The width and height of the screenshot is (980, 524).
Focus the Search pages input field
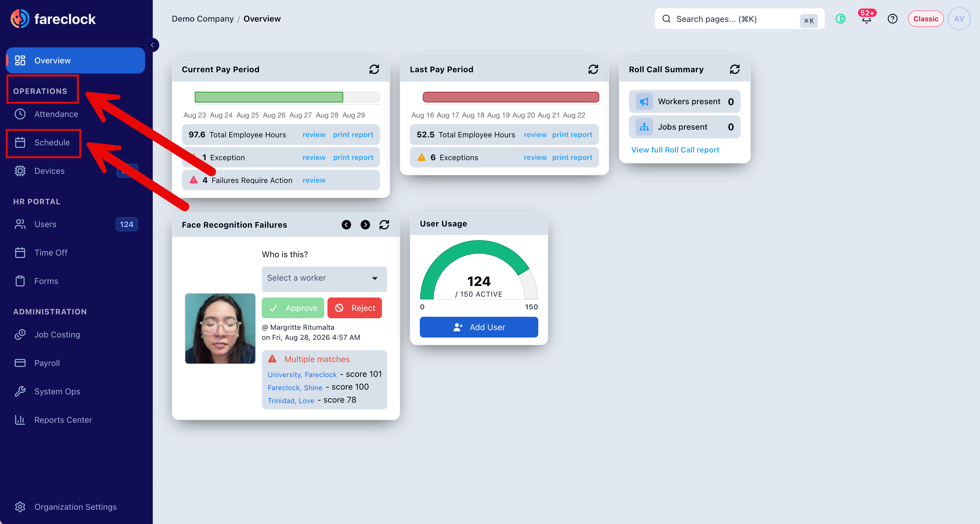[739, 19]
